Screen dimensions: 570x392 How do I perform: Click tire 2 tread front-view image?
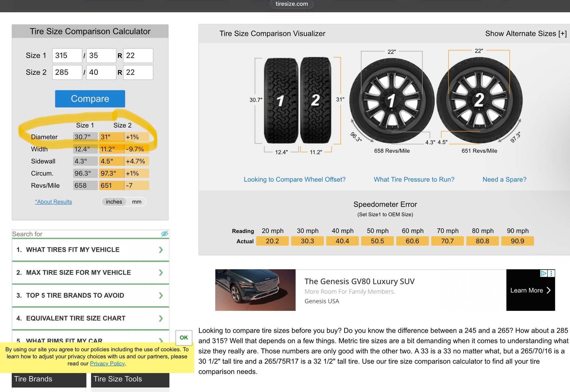(x=315, y=100)
